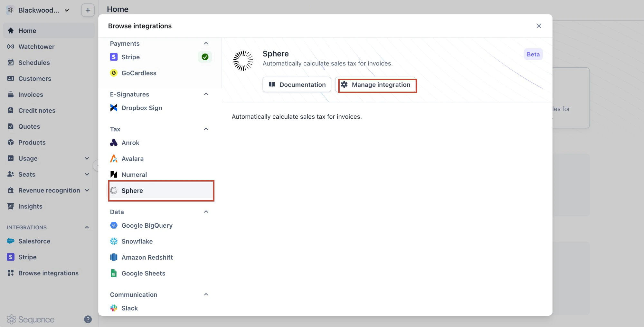
Task: Click the Sequence logo at bottom left
Action: [x=31, y=319]
